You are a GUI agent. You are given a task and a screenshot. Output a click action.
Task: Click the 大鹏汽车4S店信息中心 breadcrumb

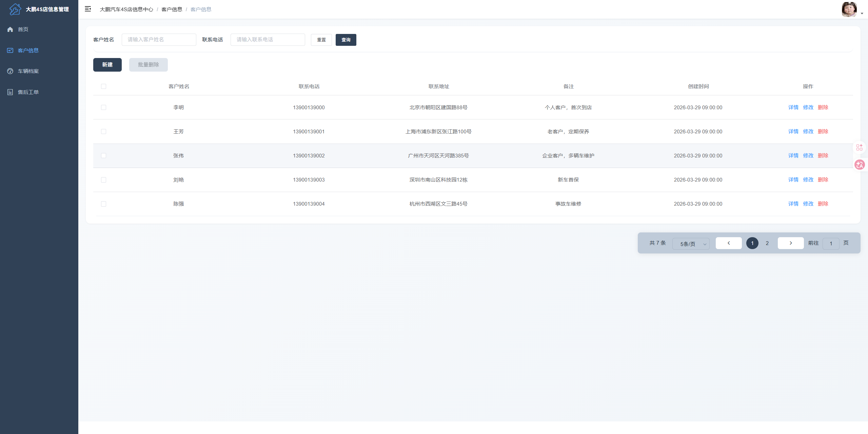pyautogui.click(x=126, y=10)
